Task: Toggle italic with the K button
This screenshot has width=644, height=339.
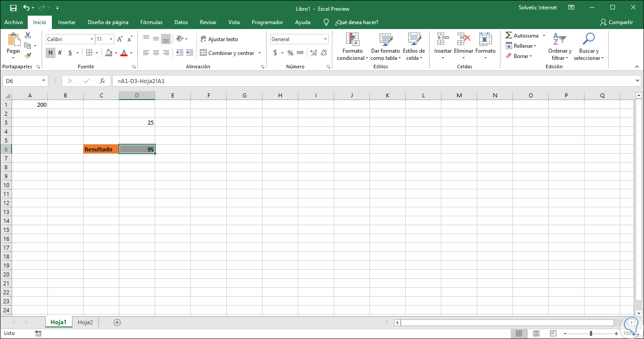Action: [60, 53]
